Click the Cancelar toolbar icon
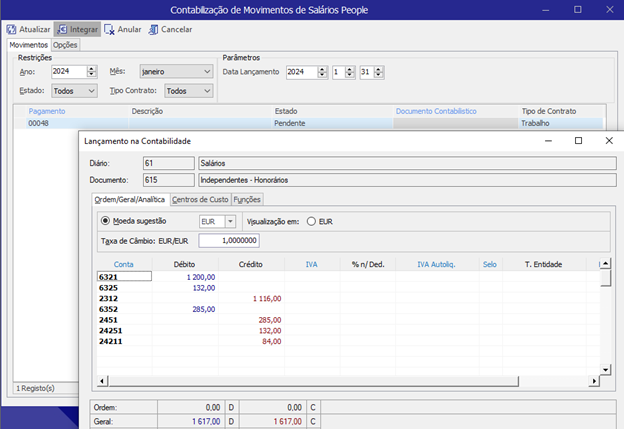624x429 pixels. pyautogui.click(x=152, y=29)
